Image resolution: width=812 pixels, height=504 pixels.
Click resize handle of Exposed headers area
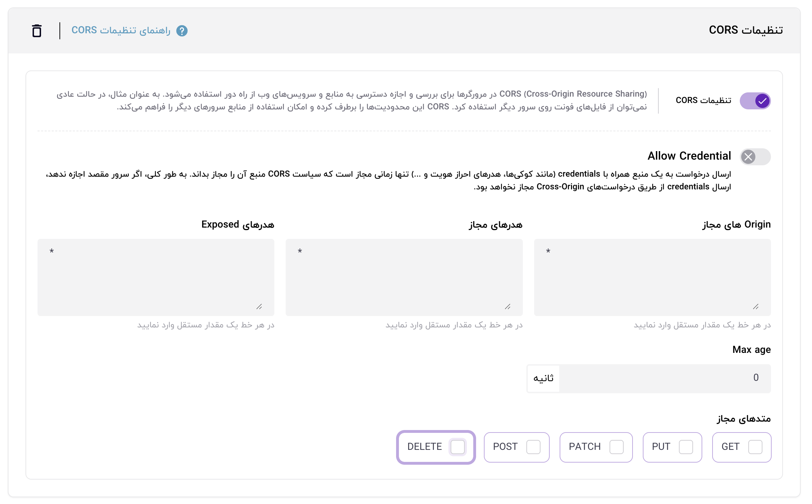coord(259,307)
